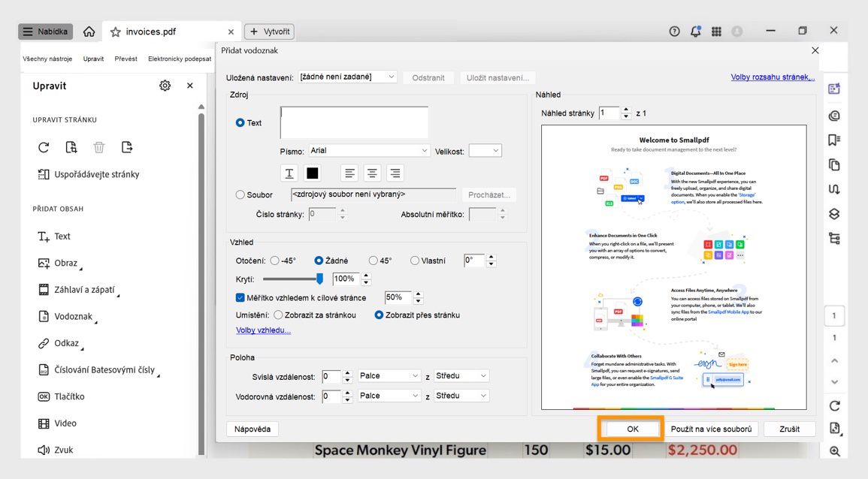
Task: Click Použít na více souborů button
Action: 712,429
